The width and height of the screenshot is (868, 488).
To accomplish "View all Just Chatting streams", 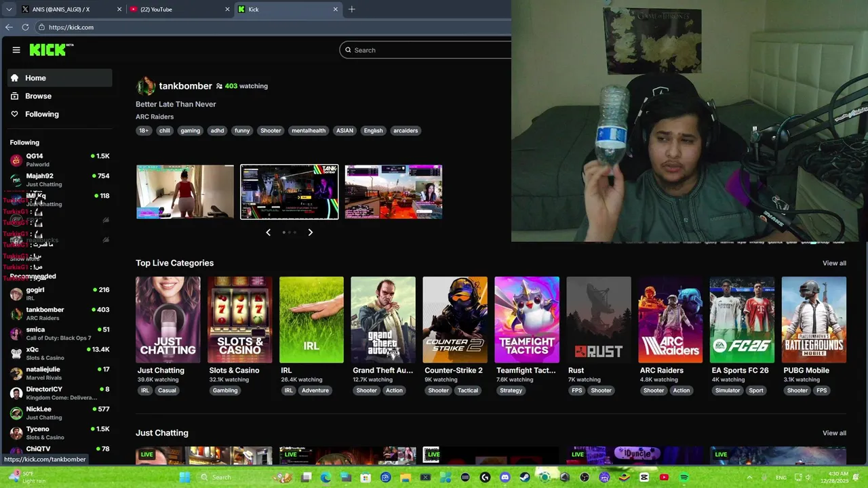I will (834, 433).
